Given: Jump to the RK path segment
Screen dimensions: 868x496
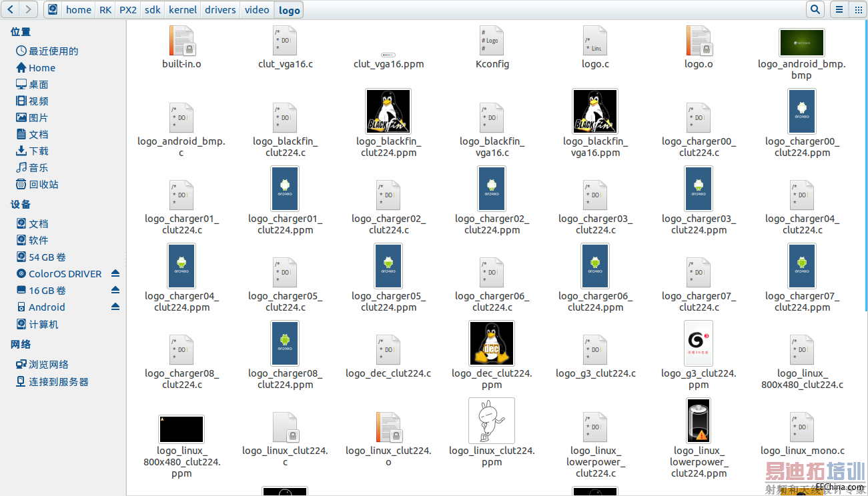Looking at the screenshot, I should click(x=105, y=9).
